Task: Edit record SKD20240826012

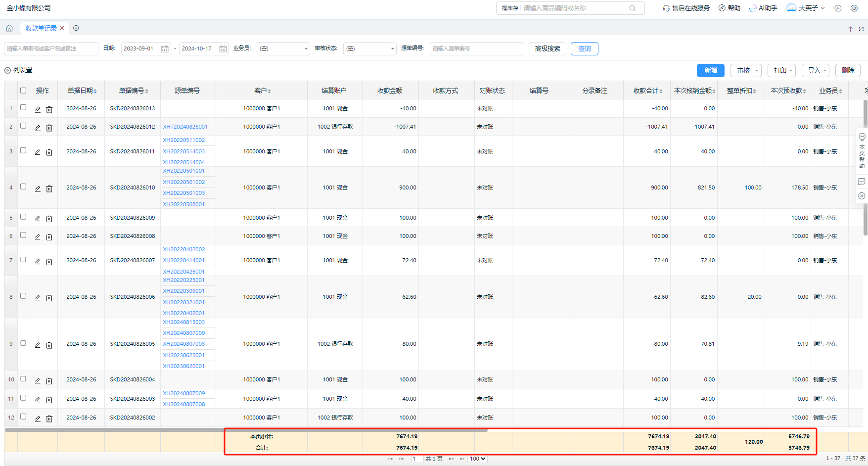Action: pos(38,128)
